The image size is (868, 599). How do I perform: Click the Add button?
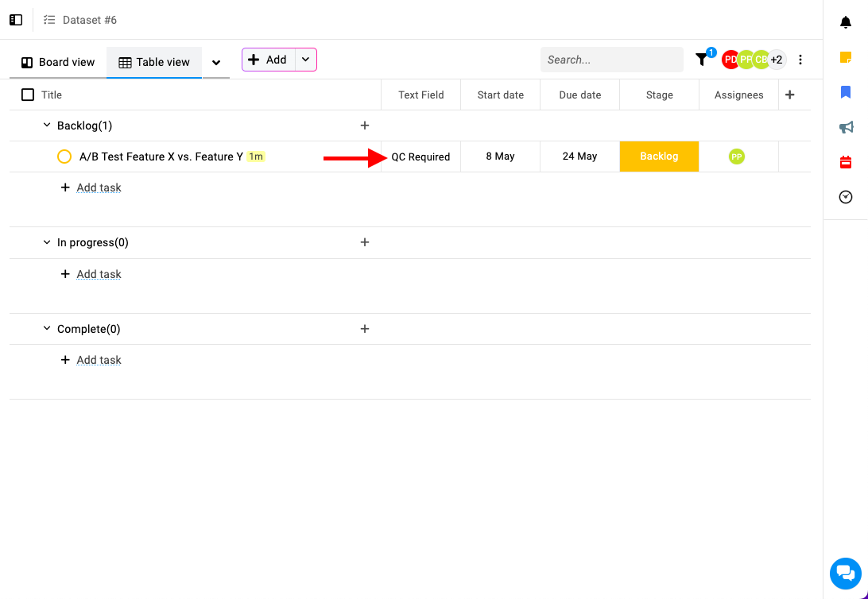point(269,60)
